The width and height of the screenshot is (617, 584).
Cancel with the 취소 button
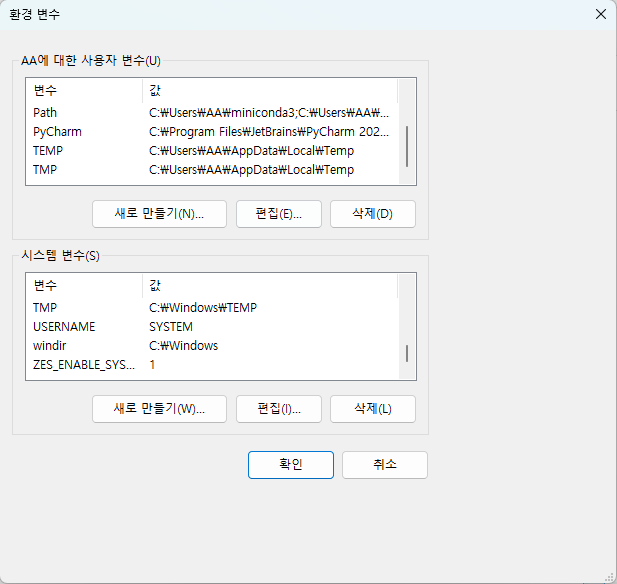point(385,465)
